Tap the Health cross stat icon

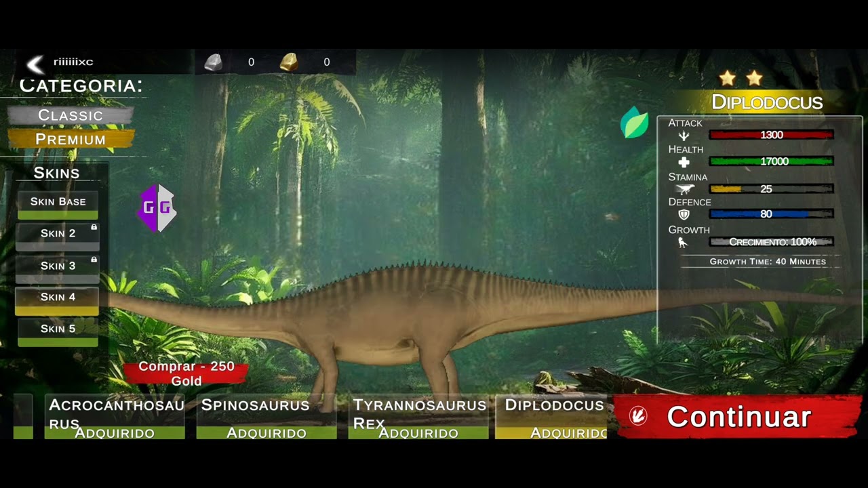[684, 162]
